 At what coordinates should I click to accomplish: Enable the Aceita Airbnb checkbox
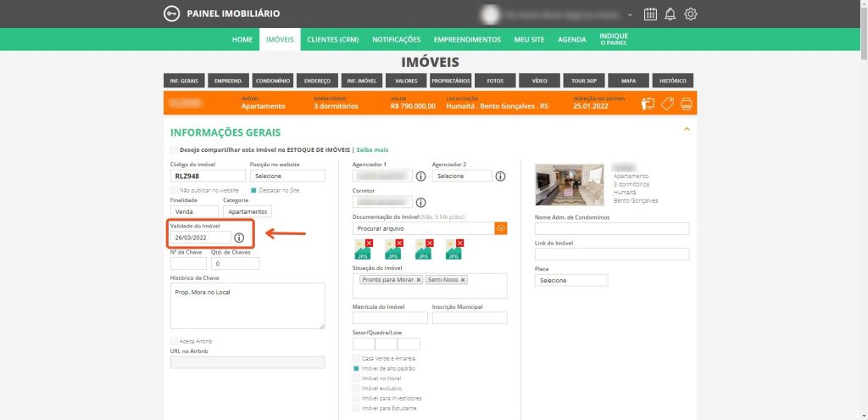point(174,340)
